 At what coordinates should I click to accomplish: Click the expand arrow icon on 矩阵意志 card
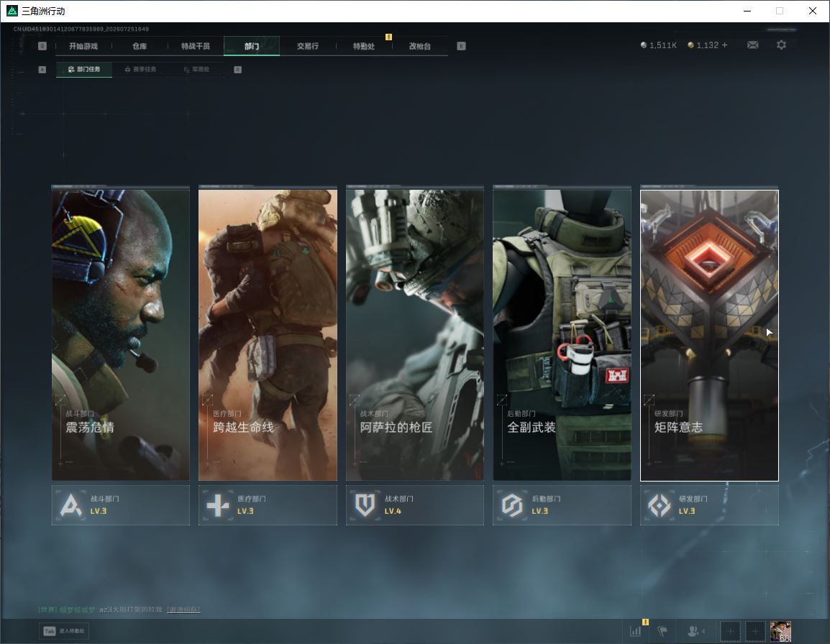(649, 400)
